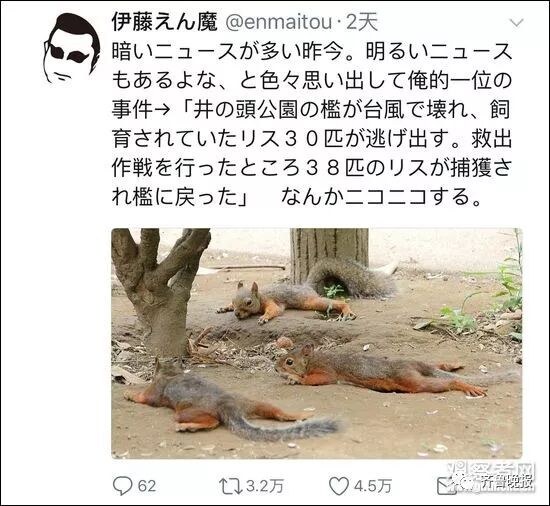Open the attached squirrel photo
Screen dimensions: 550x506
click(x=317, y=343)
